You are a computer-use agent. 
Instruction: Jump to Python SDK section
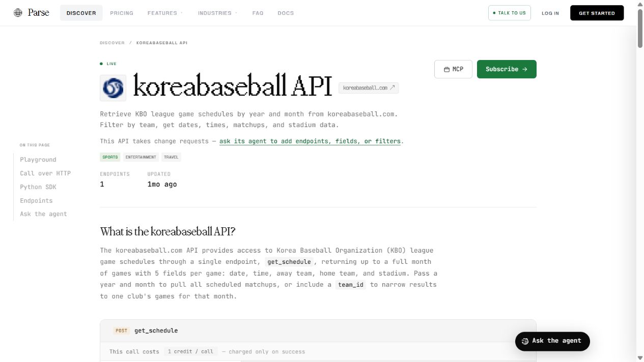(38, 187)
